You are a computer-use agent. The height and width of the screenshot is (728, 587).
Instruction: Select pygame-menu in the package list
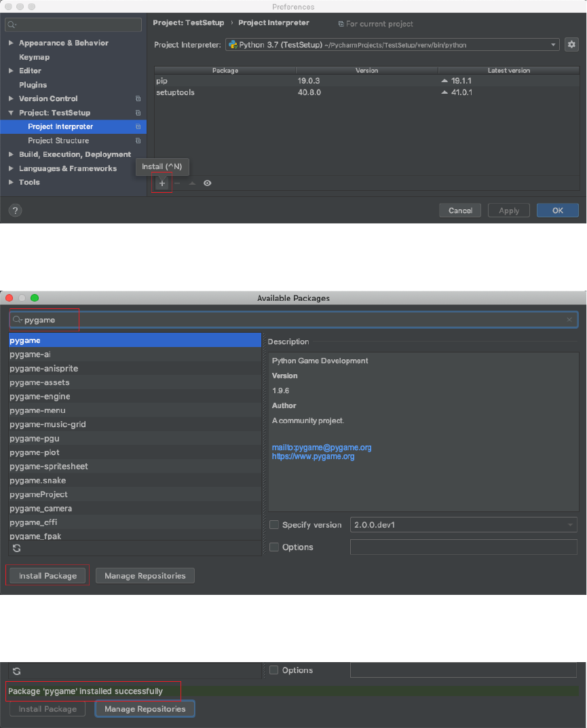click(38, 410)
